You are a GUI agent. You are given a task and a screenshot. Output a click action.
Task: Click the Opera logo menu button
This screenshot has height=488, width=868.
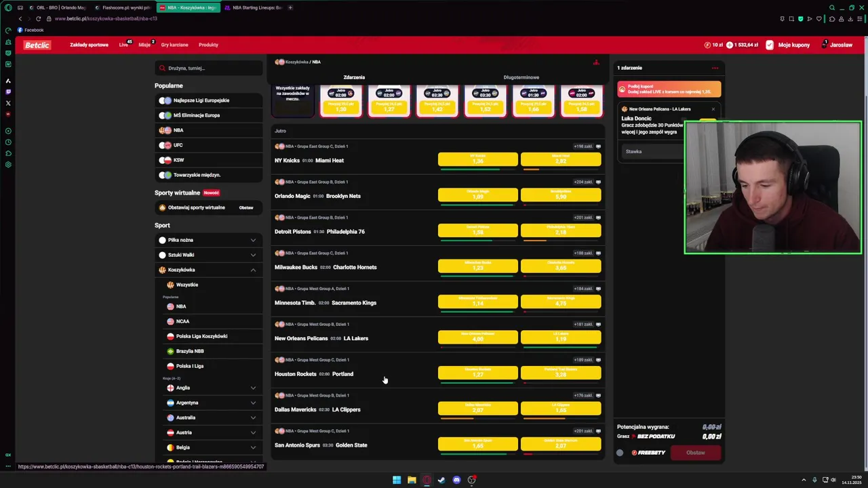[8, 7]
